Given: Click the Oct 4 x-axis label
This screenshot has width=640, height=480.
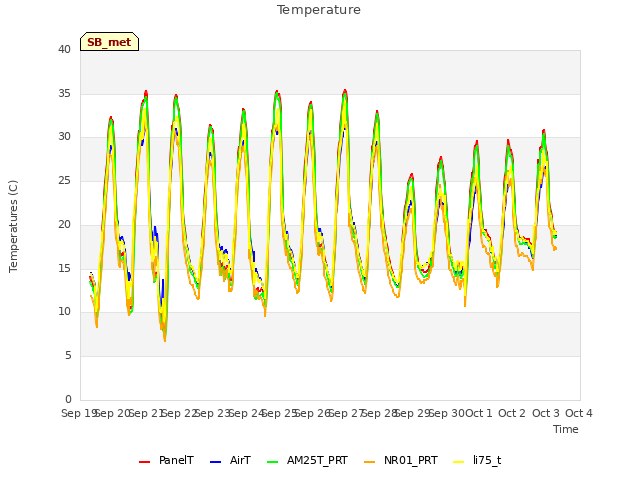Looking at the screenshot, I should (579, 413).
